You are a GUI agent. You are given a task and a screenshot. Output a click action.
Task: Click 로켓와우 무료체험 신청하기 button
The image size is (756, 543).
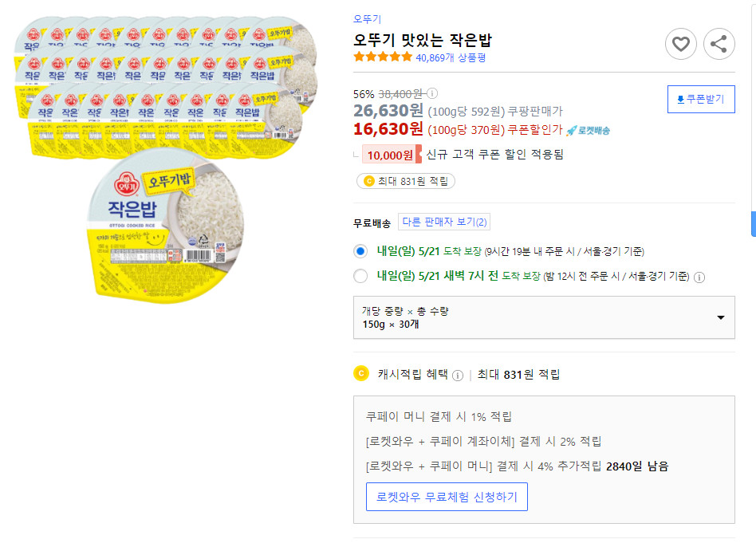447,496
